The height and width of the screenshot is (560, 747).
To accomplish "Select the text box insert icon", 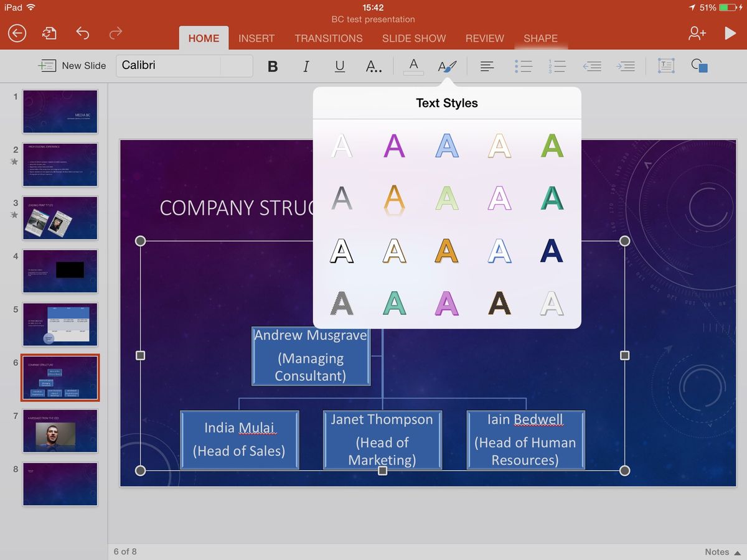I will (x=666, y=66).
